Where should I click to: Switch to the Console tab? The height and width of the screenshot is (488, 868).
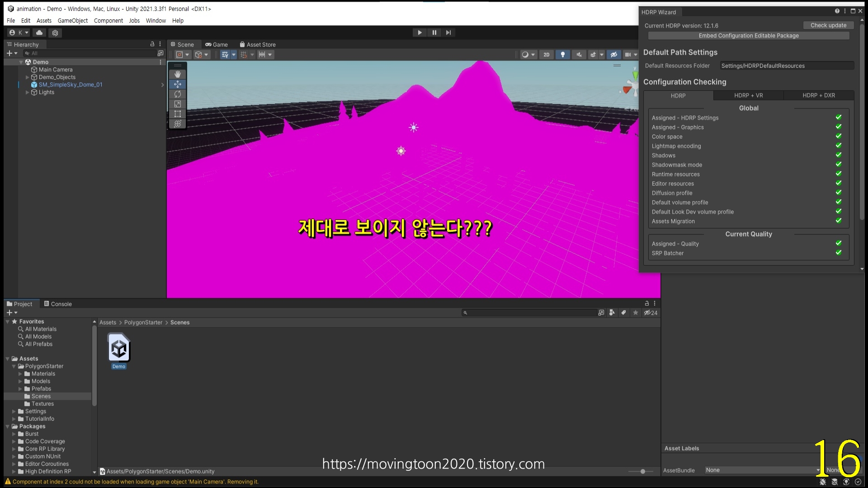click(58, 304)
